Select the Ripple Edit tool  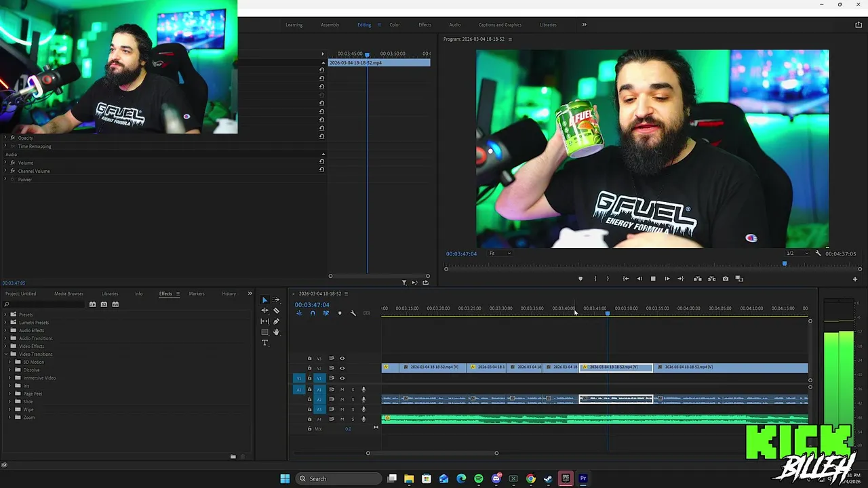click(264, 310)
